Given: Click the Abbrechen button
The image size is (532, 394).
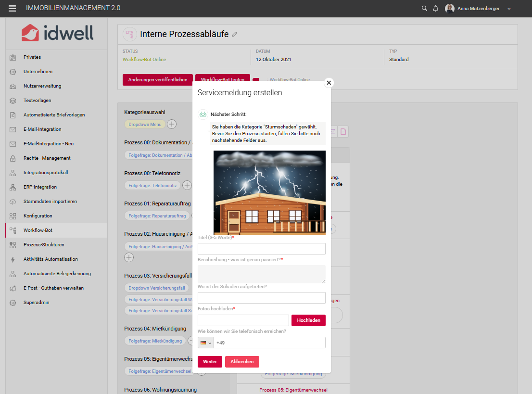Looking at the screenshot, I should (242, 362).
